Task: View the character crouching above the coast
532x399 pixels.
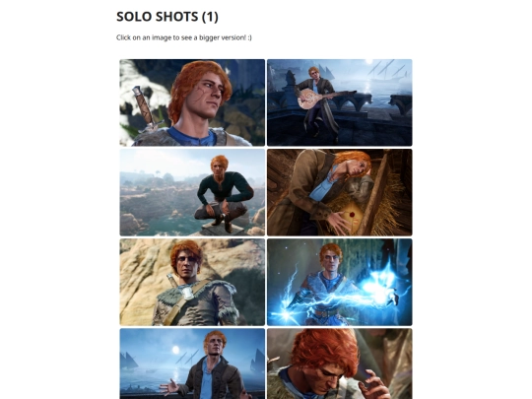Action: tap(192, 192)
